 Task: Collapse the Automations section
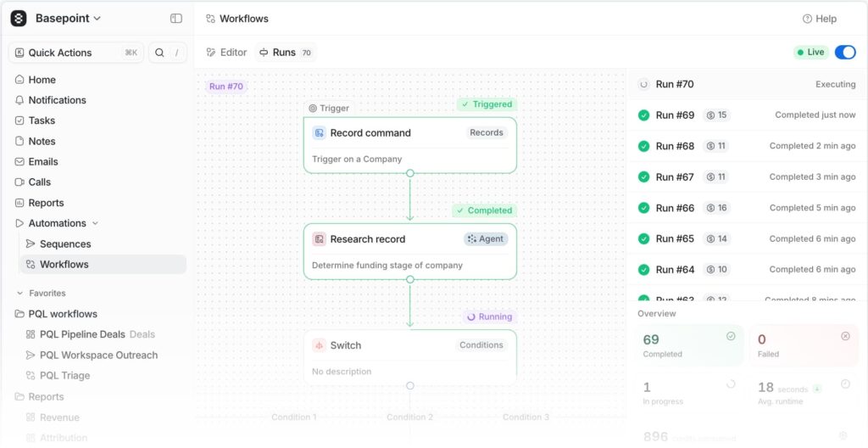(95, 224)
